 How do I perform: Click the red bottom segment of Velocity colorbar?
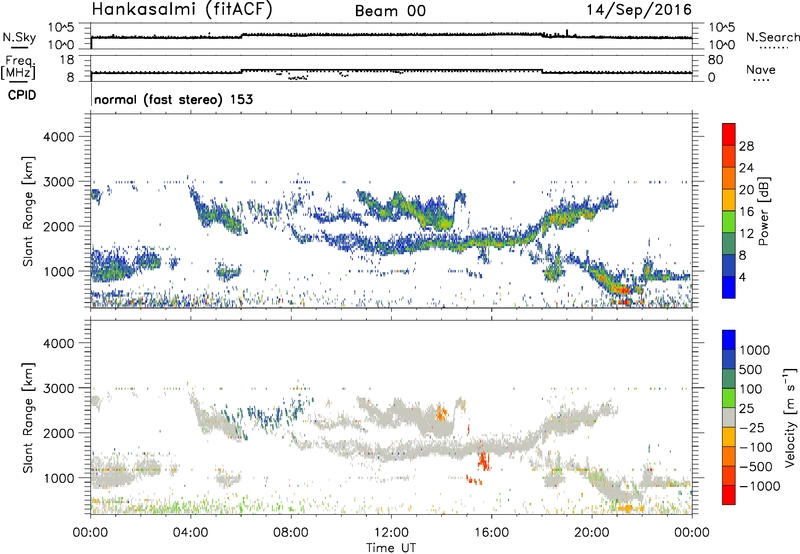[729, 495]
